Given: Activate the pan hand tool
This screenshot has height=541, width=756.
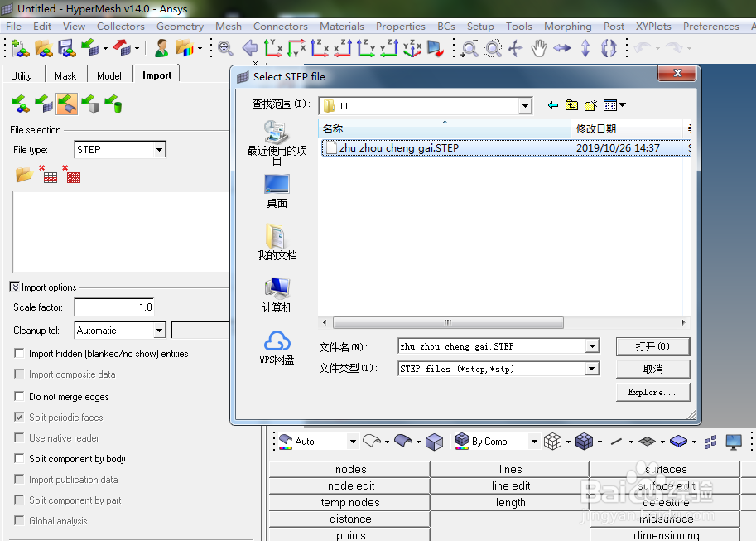Looking at the screenshot, I should pyautogui.click(x=538, y=48).
